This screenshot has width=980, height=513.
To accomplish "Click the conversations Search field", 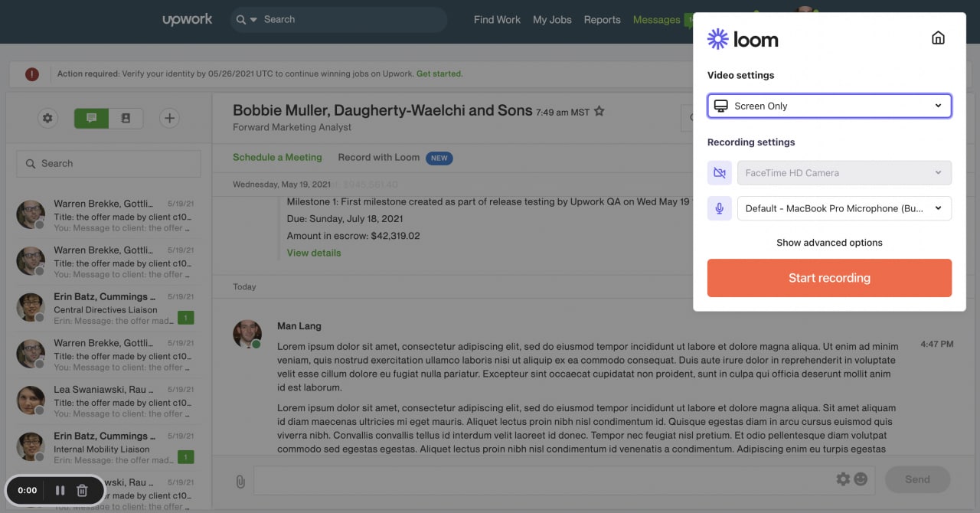I will click(x=109, y=164).
